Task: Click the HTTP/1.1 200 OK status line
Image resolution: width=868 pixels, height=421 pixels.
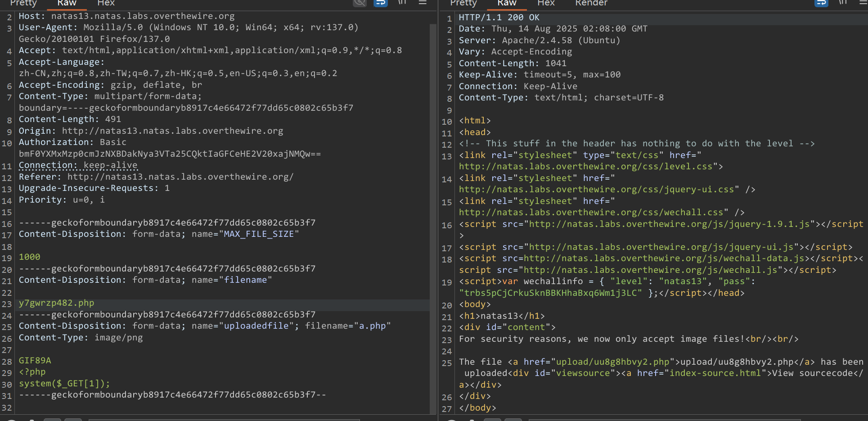Action: pyautogui.click(x=499, y=18)
